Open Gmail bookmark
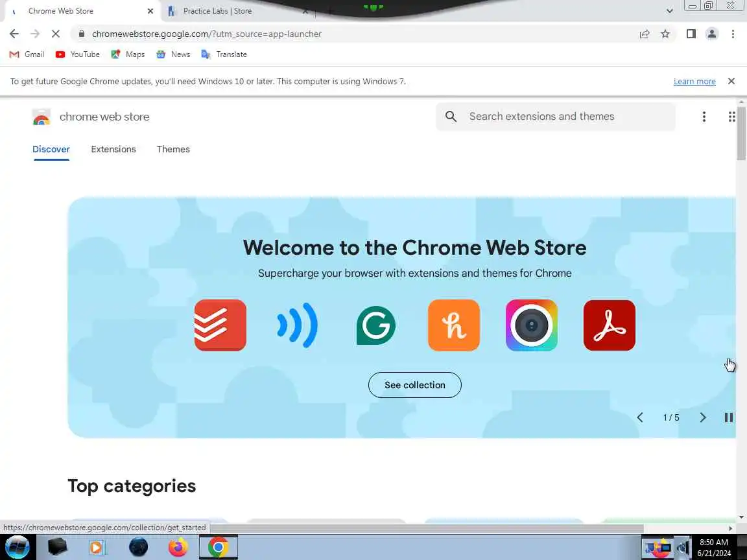747x560 pixels. click(x=27, y=54)
